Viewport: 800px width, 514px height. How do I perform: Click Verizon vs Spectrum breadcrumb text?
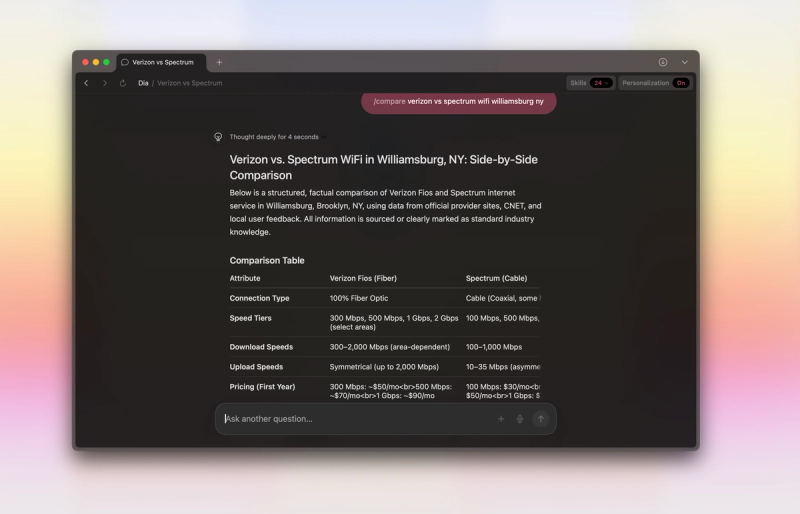[190, 83]
